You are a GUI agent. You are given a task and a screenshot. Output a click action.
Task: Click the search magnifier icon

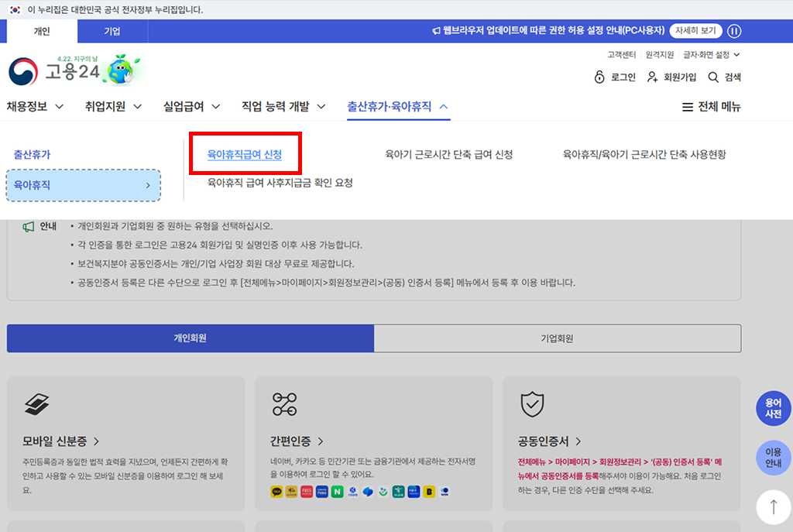coord(713,77)
